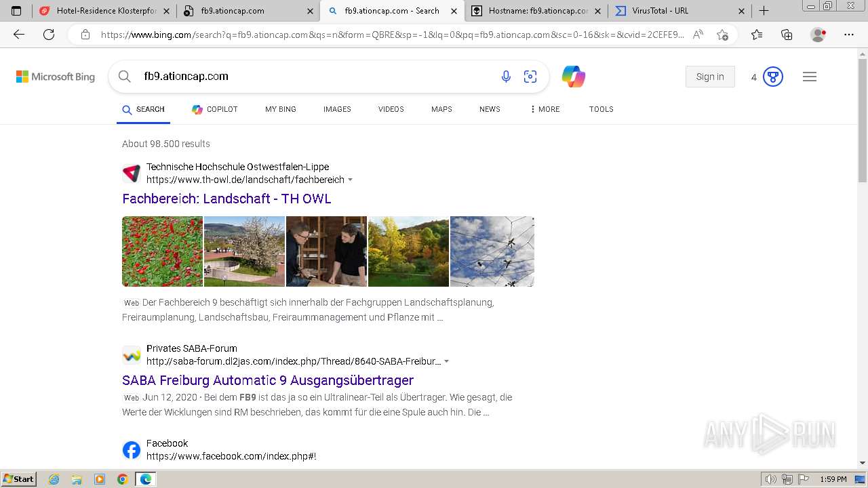Click the TH OWL site favicon
This screenshot has width=868, height=488.
(132, 174)
